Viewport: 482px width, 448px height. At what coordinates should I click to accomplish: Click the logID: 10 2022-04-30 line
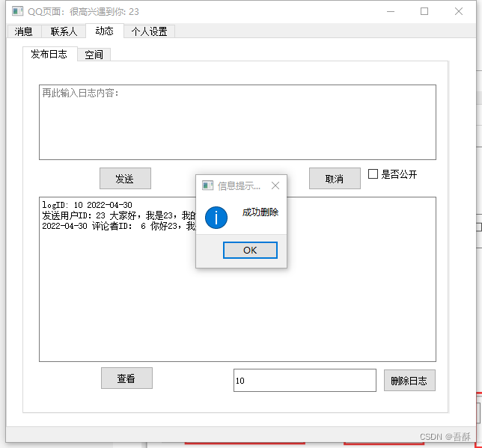pyautogui.click(x=87, y=205)
